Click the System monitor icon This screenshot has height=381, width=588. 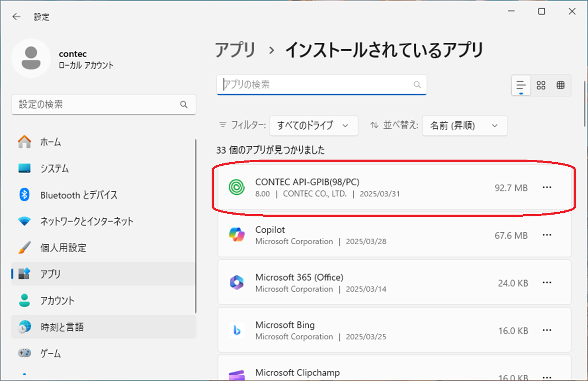25,168
